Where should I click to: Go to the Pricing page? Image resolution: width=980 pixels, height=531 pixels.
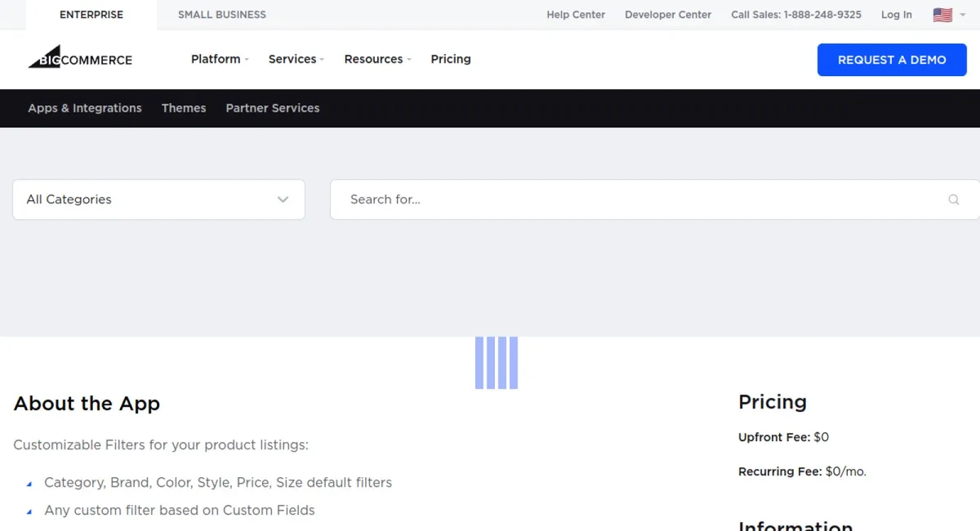(x=451, y=59)
